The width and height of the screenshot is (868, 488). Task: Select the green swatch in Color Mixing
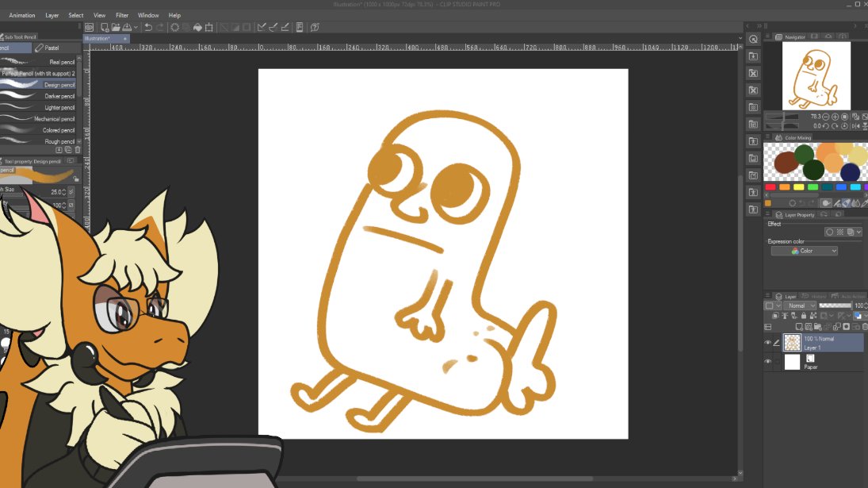[813, 187]
